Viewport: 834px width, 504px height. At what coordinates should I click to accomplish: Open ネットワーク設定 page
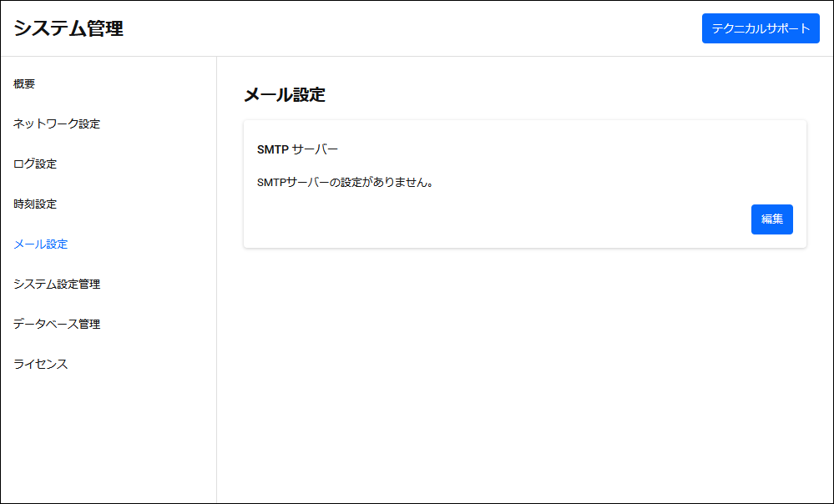(x=57, y=123)
